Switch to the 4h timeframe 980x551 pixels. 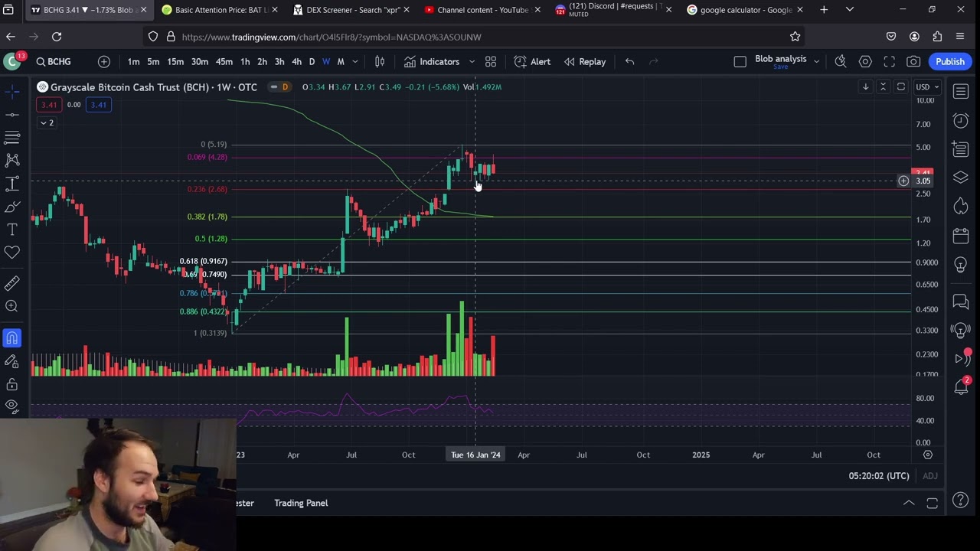click(x=296, y=62)
